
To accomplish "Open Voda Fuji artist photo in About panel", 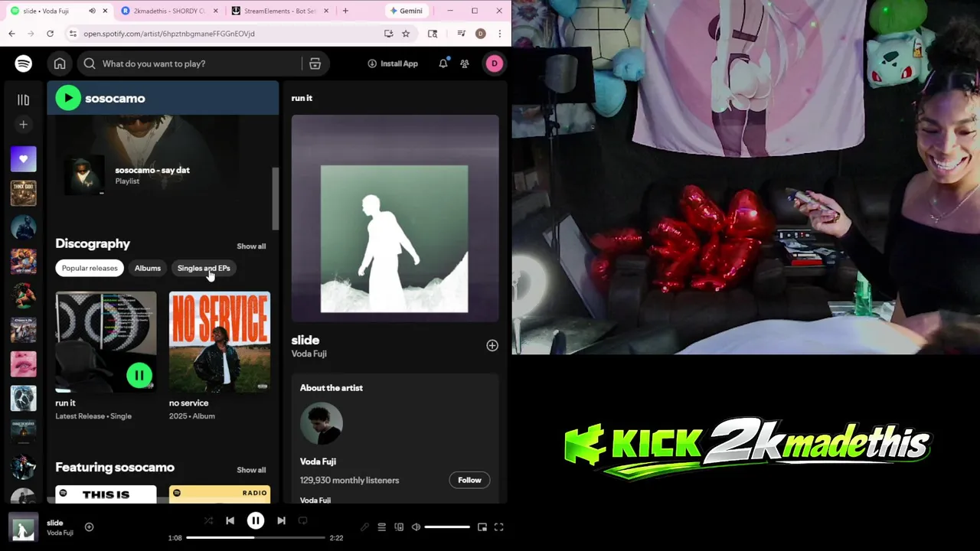I will 321,423.
